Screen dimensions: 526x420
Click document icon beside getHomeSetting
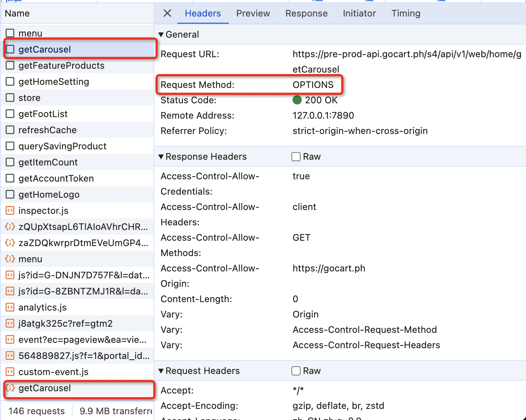point(10,82)
